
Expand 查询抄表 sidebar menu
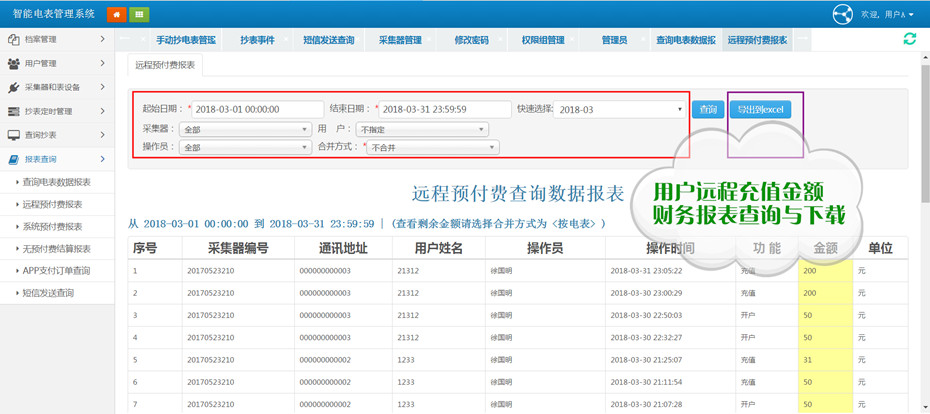click(56, 135)
